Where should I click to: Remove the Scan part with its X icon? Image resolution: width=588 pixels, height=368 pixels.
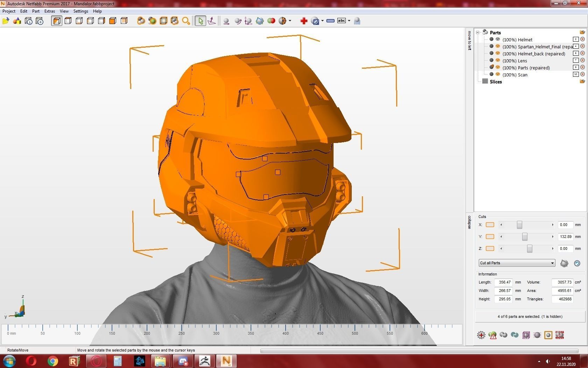(x=582, y=74)
